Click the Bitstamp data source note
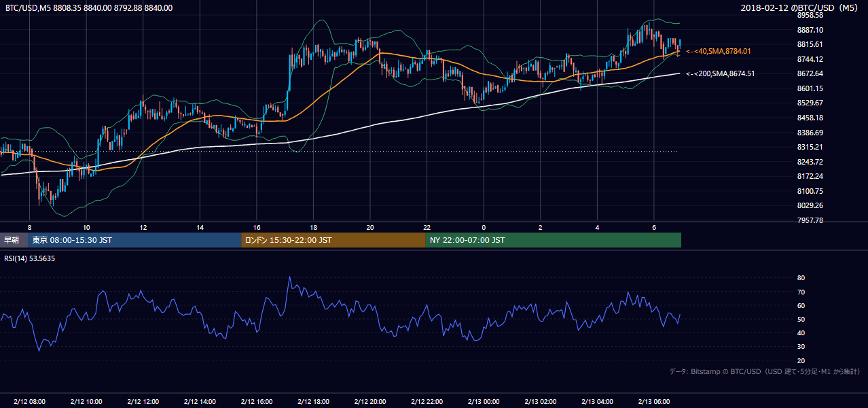This screenshot has width=868, height=408. [765, 372]
